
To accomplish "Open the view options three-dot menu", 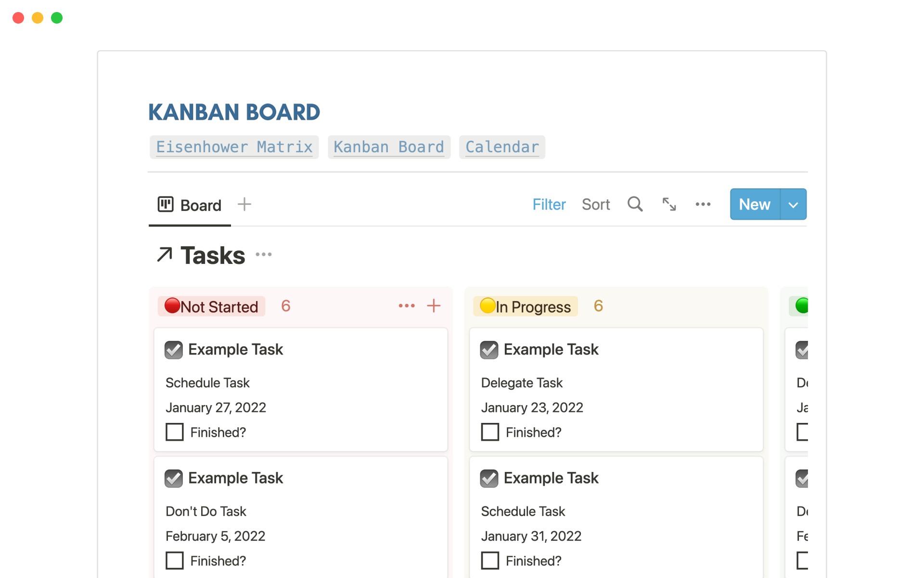I will coord(703,204).
